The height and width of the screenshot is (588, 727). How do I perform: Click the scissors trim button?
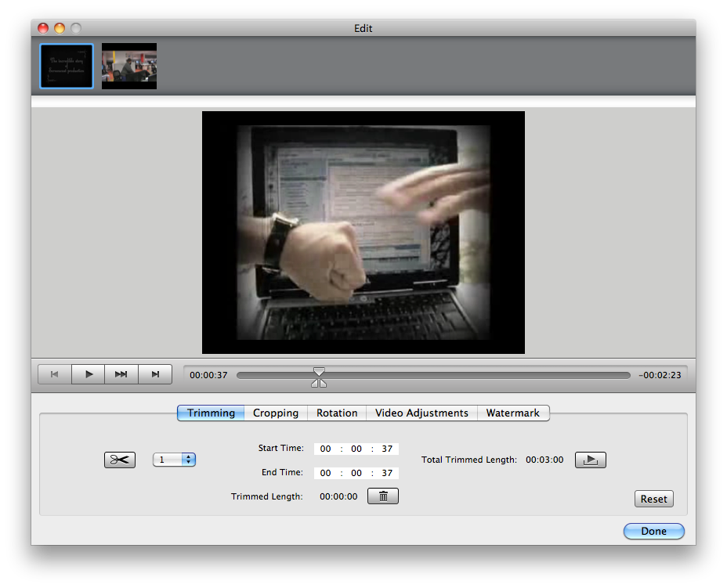[120, 460]
